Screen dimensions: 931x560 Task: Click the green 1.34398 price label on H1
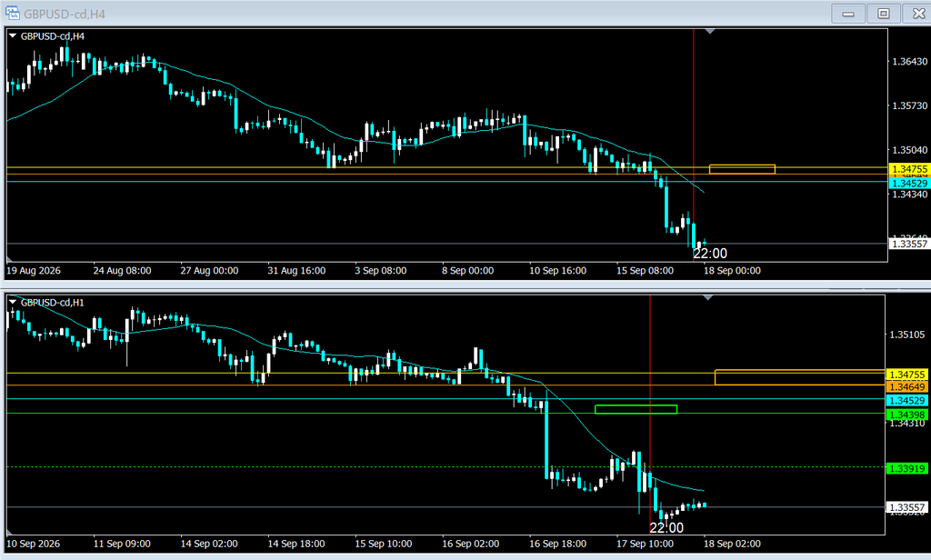(906, 415)
